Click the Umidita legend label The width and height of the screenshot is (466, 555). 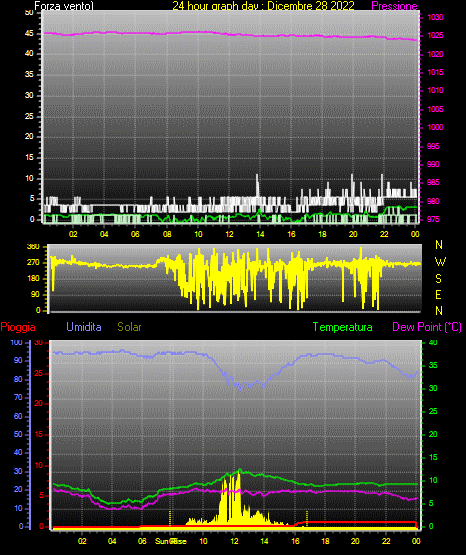[84, 327]
